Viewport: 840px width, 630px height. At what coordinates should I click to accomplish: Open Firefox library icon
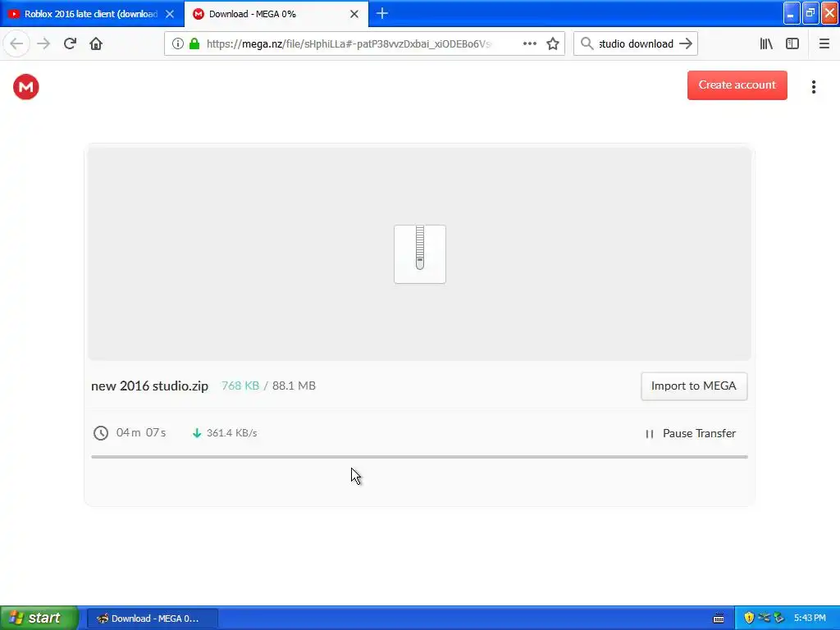pos(766,44)
